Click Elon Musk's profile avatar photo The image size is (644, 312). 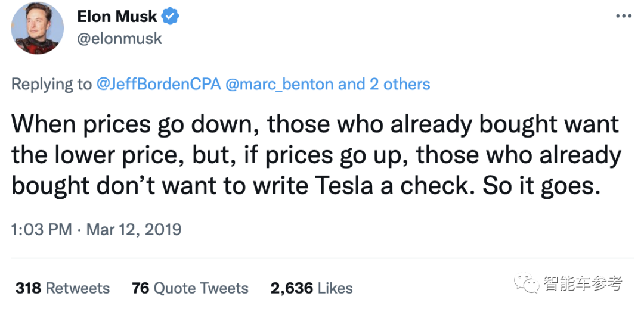38,28
